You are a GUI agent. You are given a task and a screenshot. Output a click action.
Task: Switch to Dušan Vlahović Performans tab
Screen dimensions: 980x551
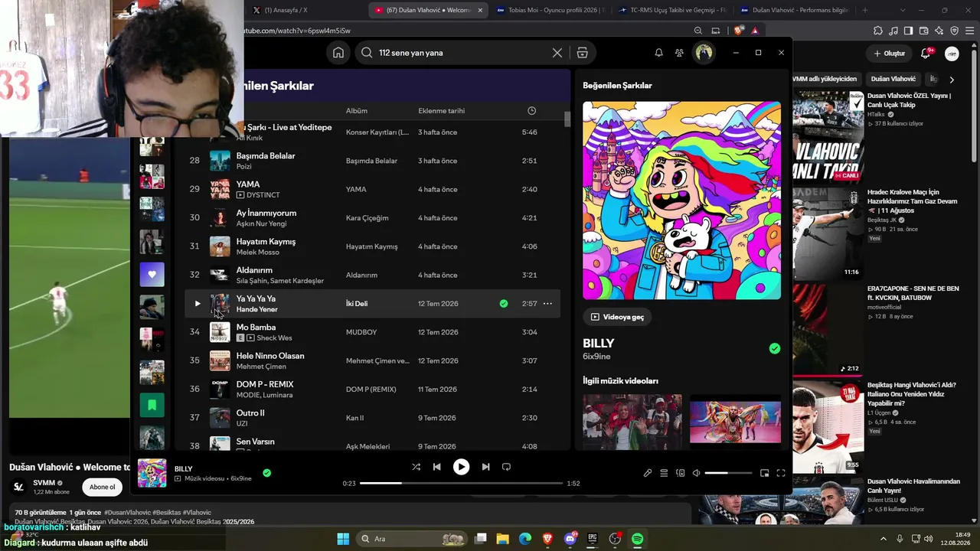[794, 10]
